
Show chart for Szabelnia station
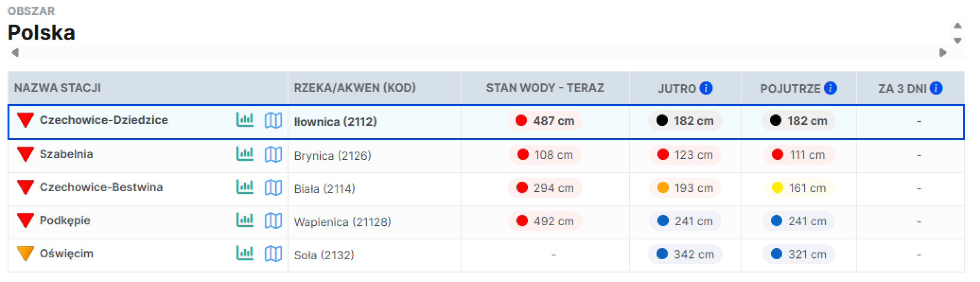245,154
